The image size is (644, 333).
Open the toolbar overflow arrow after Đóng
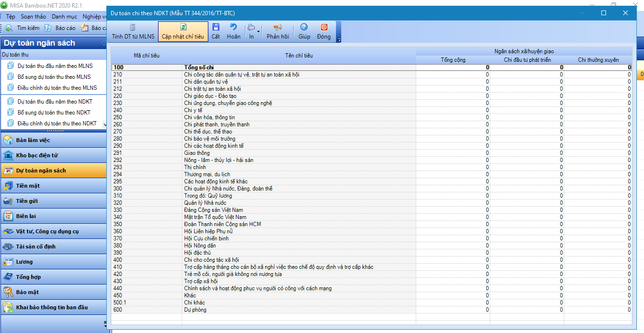(339, 40)
